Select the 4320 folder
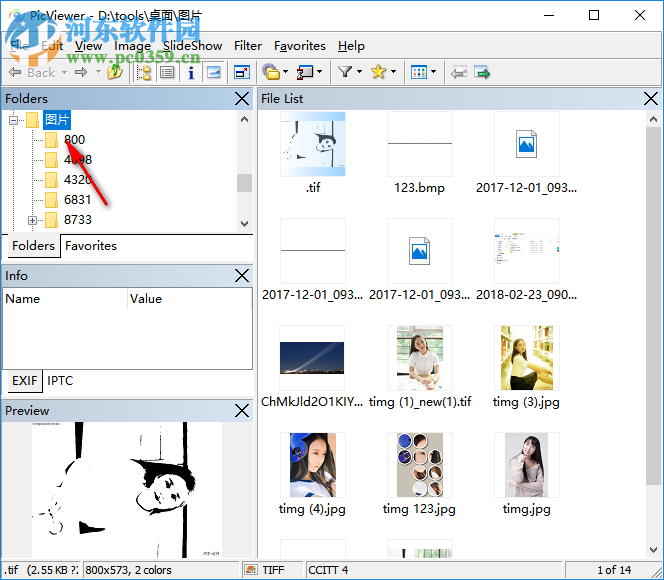The image size is (664, 580). (x=78, y=180)
